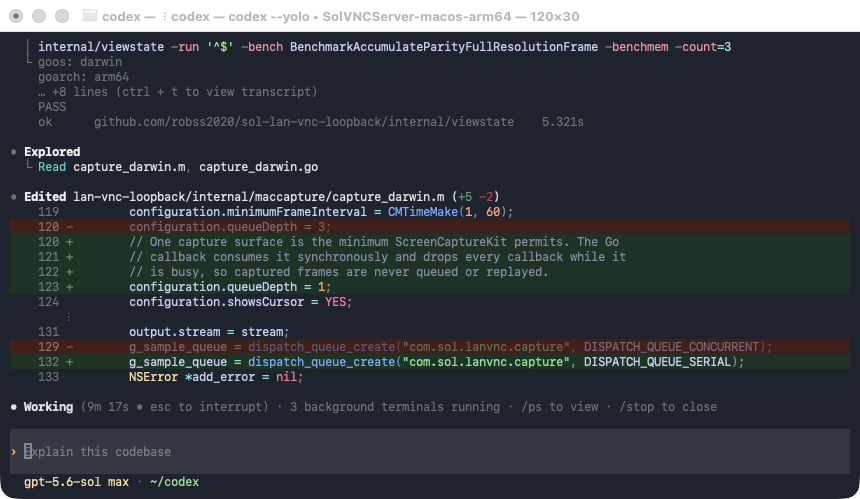This screenshot has height=499, width=860.
Task: Click 'BenchmarkAccumulateParityFullResolutionFrame' in the command
Action: click(444, 47)
